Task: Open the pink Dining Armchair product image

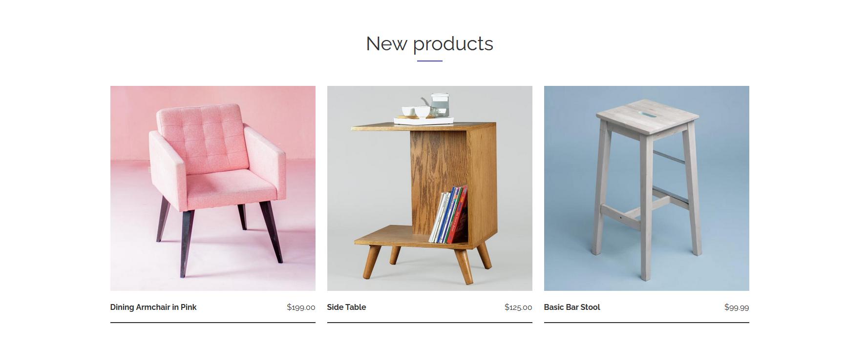Action: [x=212, y=188]
